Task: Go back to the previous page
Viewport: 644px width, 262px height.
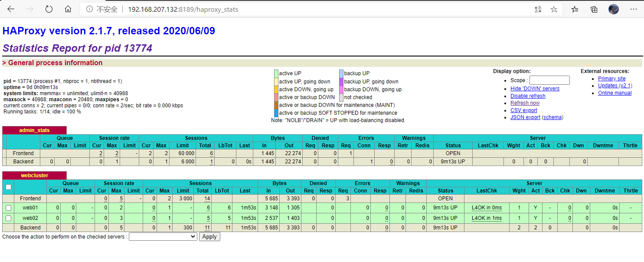Action: pyautogui.click(x=11, y=9)
